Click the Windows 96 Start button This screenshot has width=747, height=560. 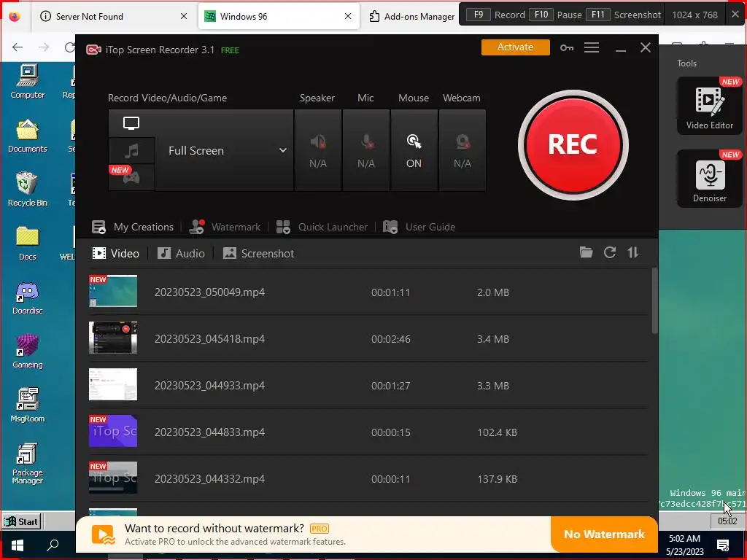coord(21,521)
